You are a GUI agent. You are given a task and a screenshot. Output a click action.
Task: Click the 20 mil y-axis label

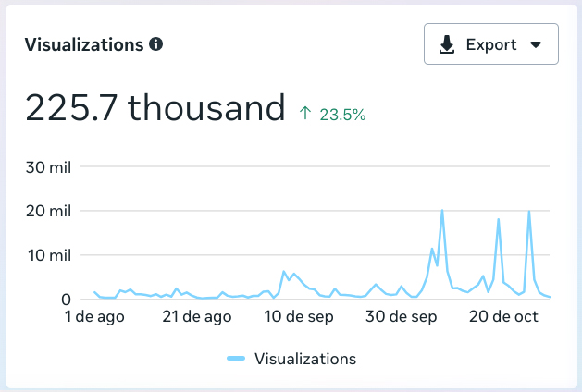coord(47,211)
